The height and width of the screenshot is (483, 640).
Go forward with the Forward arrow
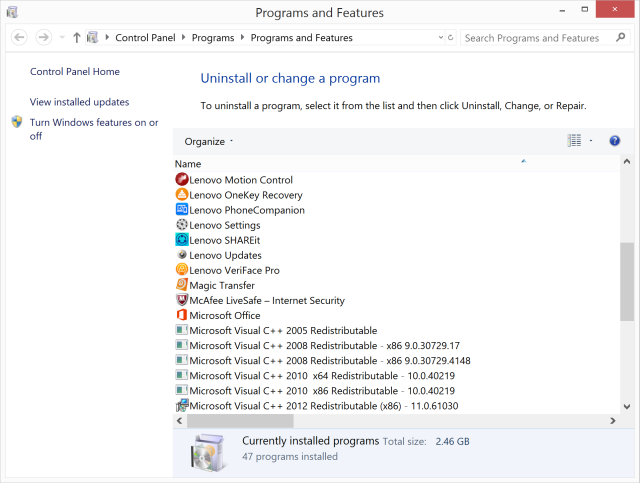[43, 38]
